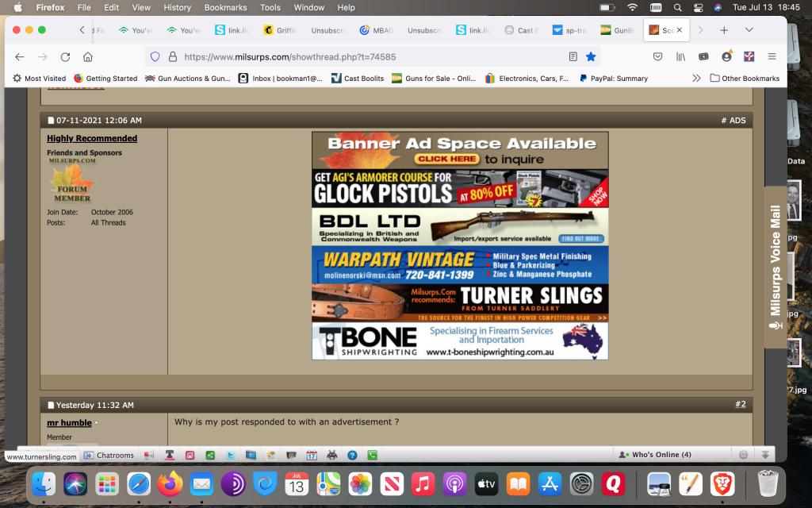Screen dimensions: 812x508
Task: Open Who's Online (4) panel
Action: [655, 455]
